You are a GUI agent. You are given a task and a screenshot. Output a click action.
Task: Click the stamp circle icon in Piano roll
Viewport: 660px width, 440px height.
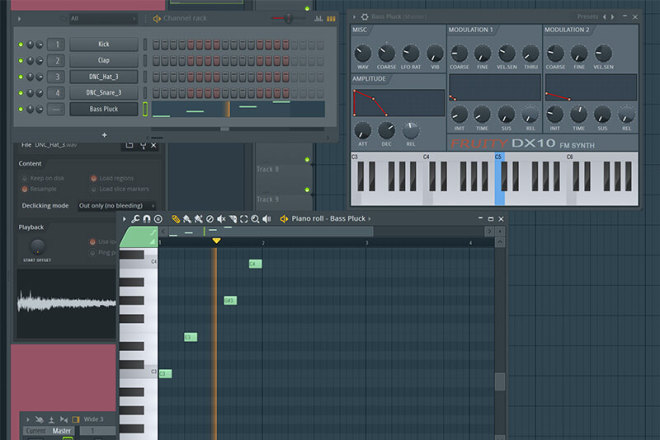coord(158,219)
